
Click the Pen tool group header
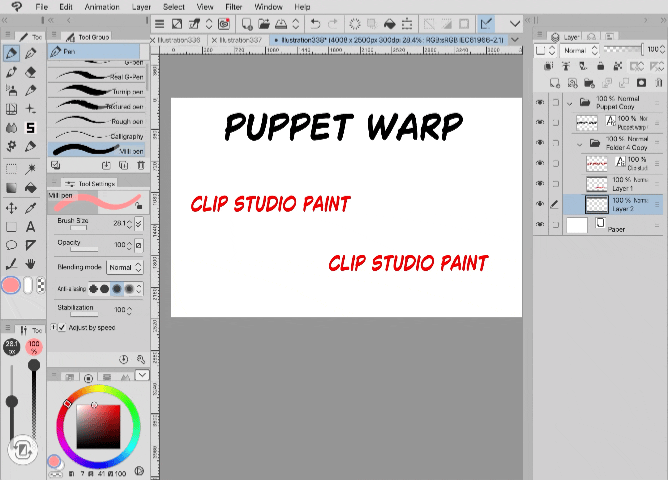[94, 52]
